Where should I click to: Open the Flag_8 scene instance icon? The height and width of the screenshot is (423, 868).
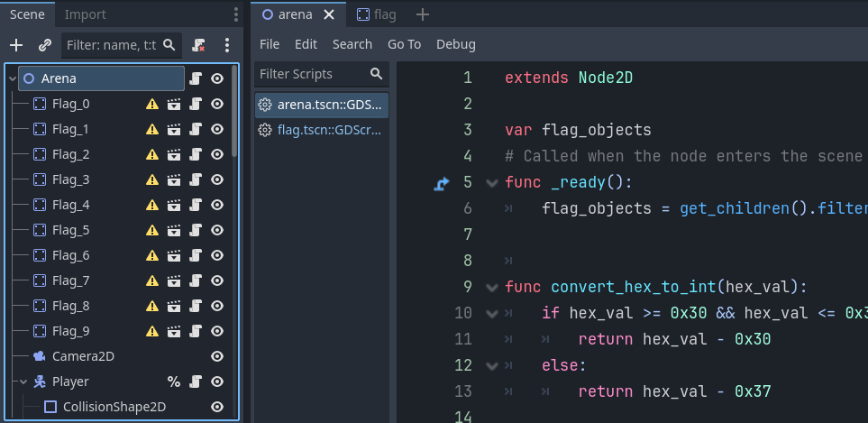click(x=174, y=306)
